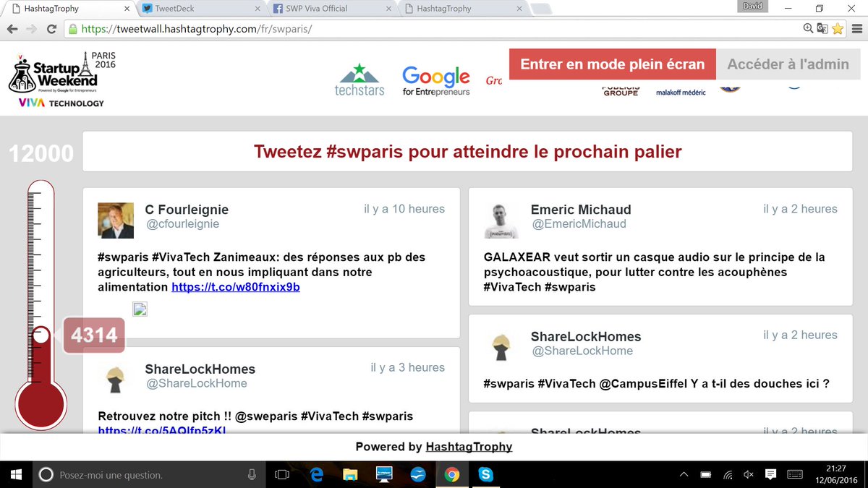Open Skype from the taskbar
Viewport: 868px width, 488px height.
click(x=486, y=475)
